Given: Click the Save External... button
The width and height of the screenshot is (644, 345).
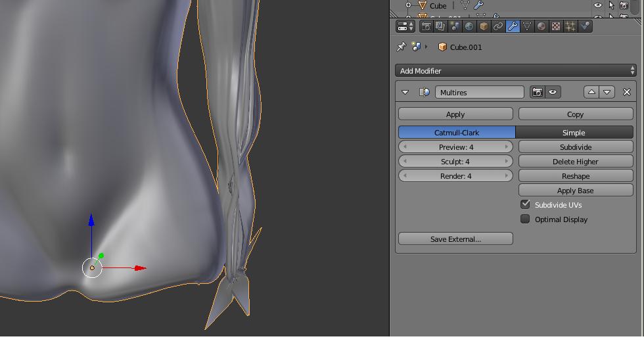Looking at the screenshot, I should point(455,239).
